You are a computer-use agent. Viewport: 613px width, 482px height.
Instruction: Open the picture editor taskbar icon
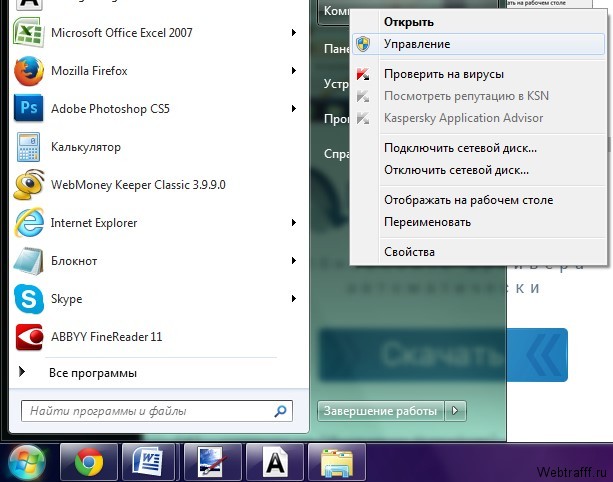click(212, 462)
